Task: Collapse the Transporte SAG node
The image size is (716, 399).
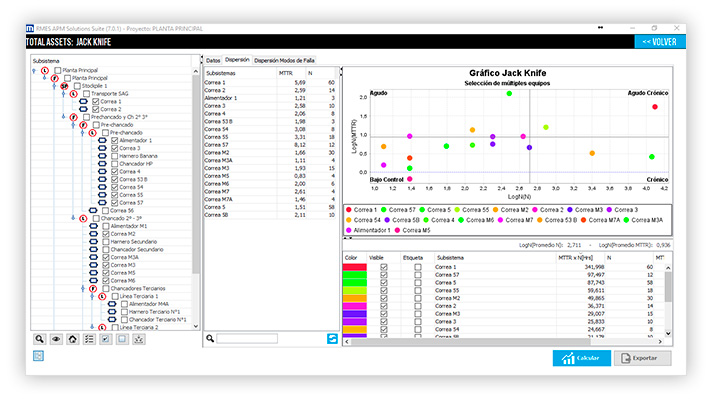Action: pyautogui.click(x=63, y=94)
